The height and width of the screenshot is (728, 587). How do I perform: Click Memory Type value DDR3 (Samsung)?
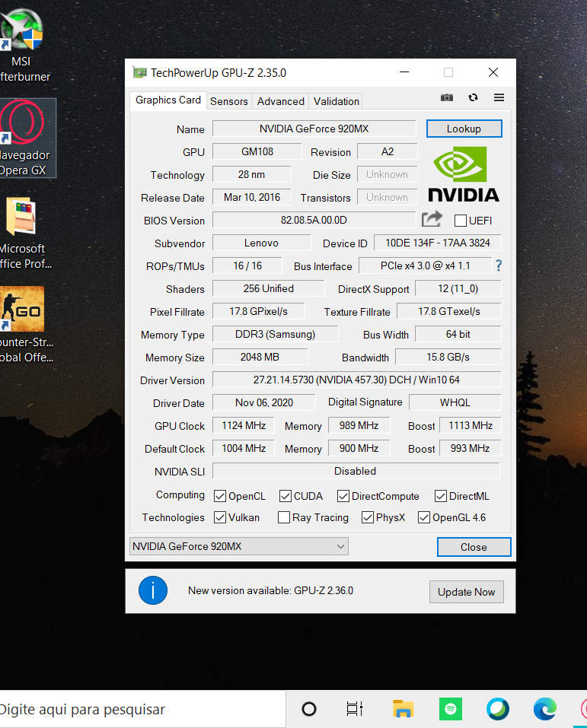(x=275, y=334)
